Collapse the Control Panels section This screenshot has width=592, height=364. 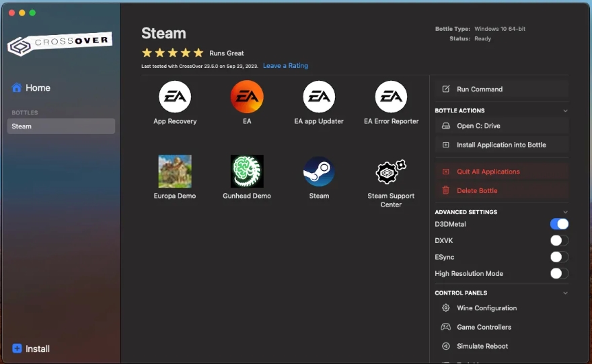(565, 293)
